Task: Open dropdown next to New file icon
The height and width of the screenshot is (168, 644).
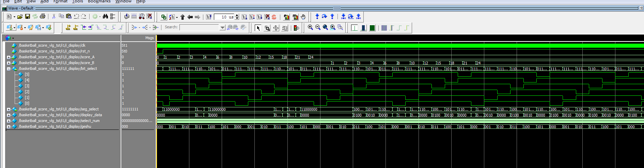Action: [14, 17]
